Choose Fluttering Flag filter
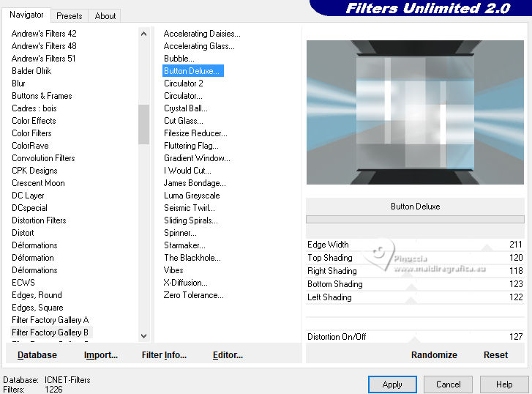532x394 pixels. (x=191, y=146)
